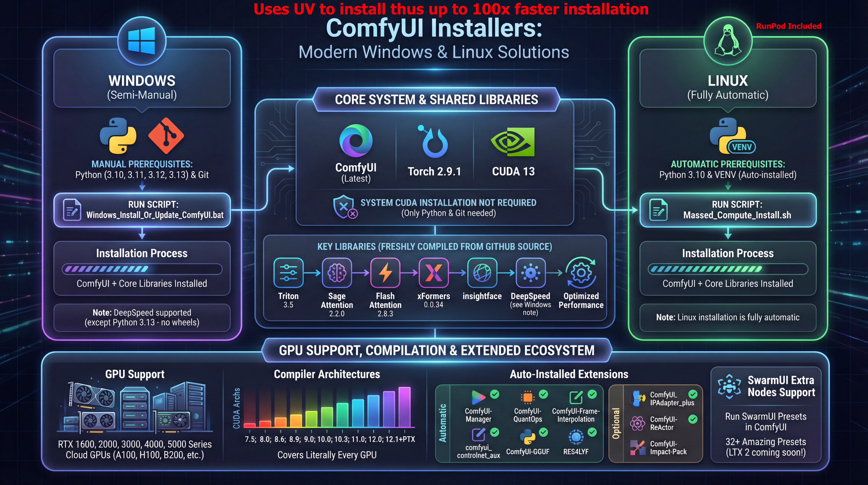
Task: Click the Windows logo icon
Action: 141,40
